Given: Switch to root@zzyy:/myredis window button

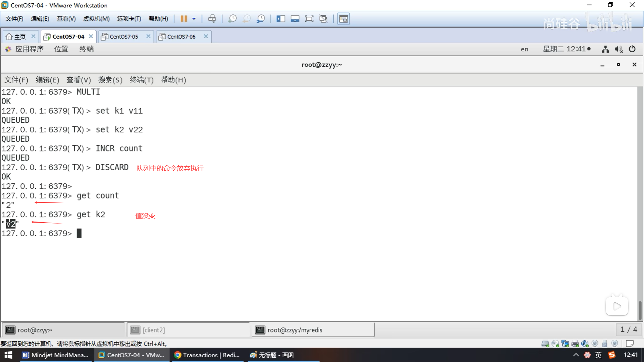Looking at the screenshot, I should coord(313,330).
